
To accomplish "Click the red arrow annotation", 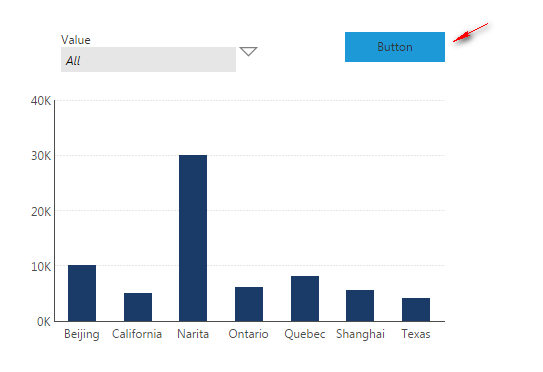I will (471, 33).
